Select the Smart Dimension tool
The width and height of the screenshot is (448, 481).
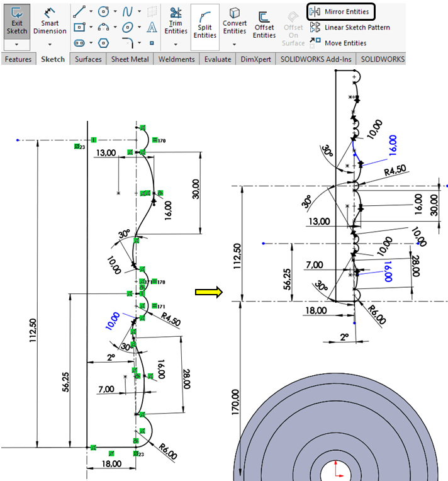50,21
